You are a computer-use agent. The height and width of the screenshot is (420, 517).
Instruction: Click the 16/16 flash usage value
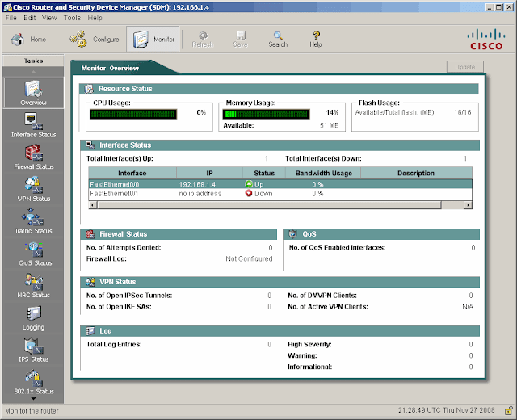pyautogui.click(x=462, y=112)
